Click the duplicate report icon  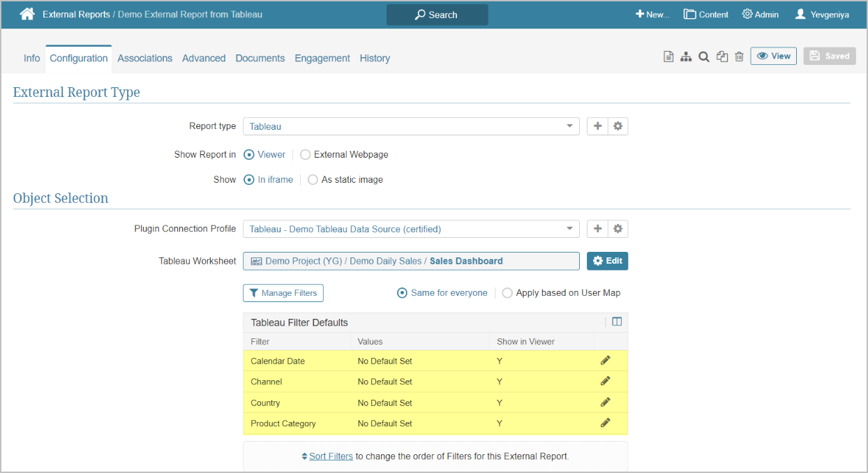tap(722, 57)
